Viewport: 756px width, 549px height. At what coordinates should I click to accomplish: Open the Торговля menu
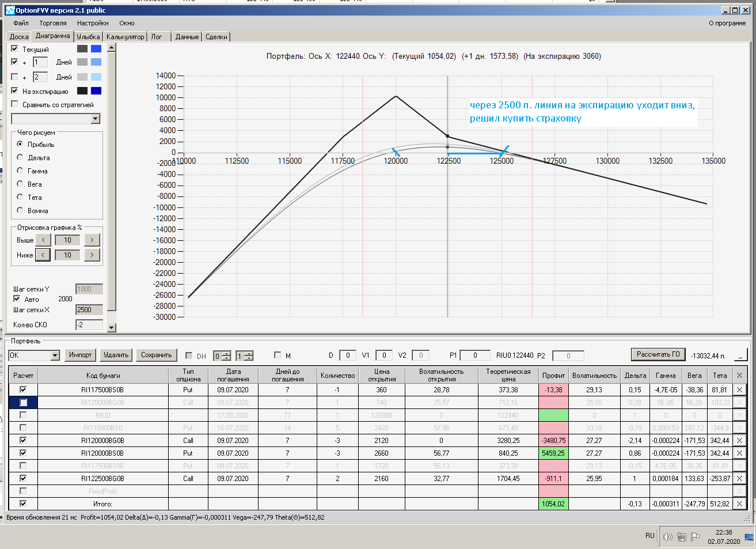[x=53, y=23]
